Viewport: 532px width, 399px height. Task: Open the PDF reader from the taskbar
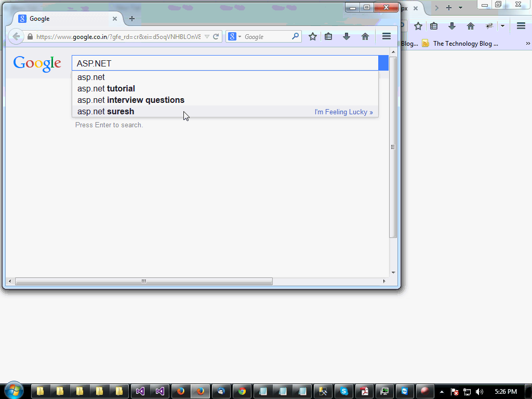point(364,391)
